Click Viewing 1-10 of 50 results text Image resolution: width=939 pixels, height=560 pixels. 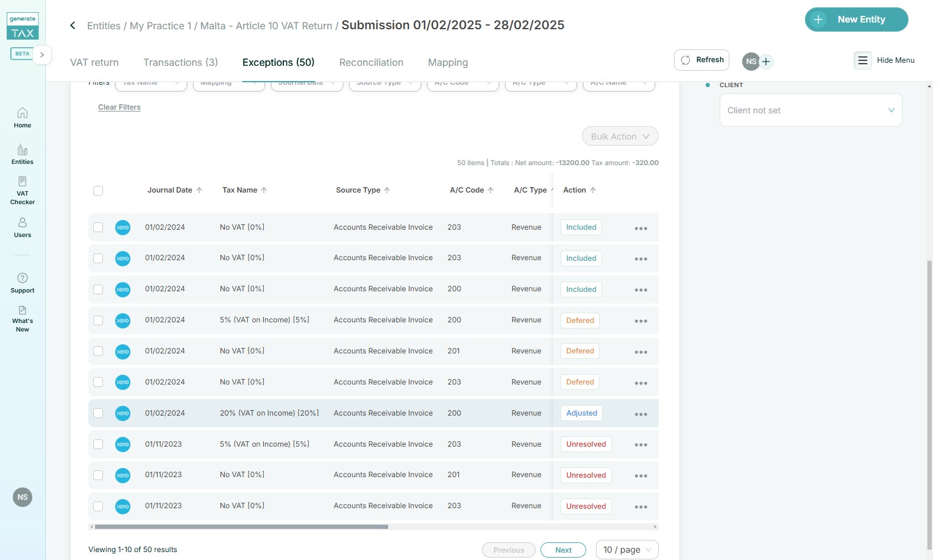point(133,550)
